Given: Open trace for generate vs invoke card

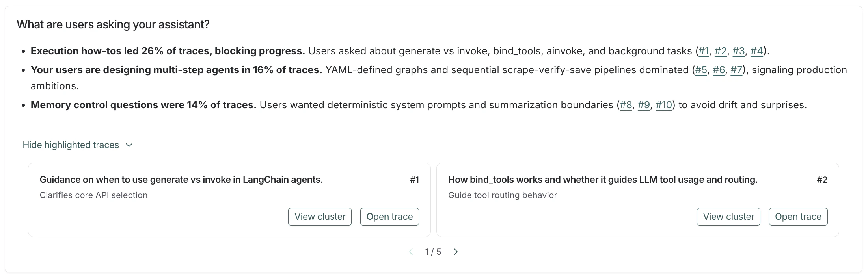Looking at the screenshot, I should [389, 217].
